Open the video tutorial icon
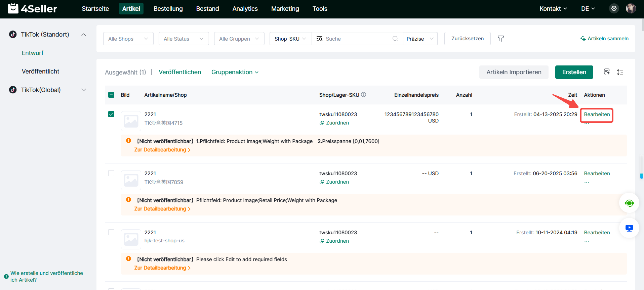 [629, 228]
